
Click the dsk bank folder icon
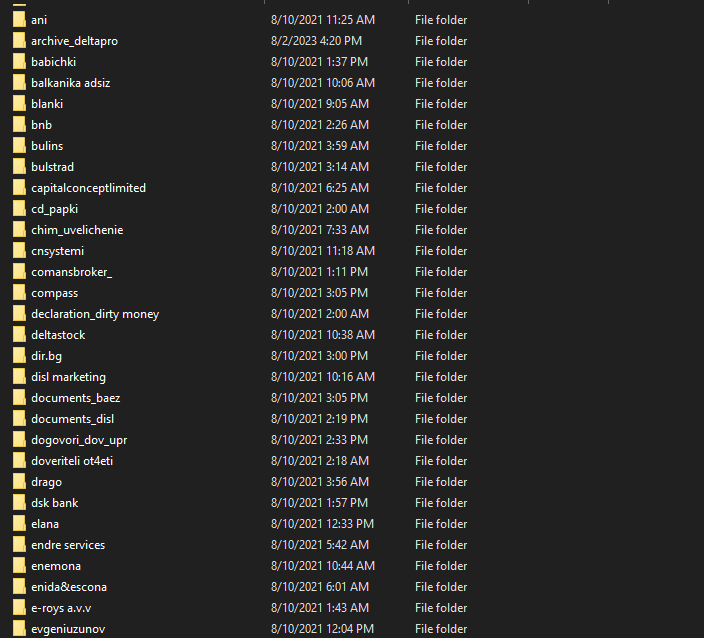pyautogui.click(x=19, y=503)
